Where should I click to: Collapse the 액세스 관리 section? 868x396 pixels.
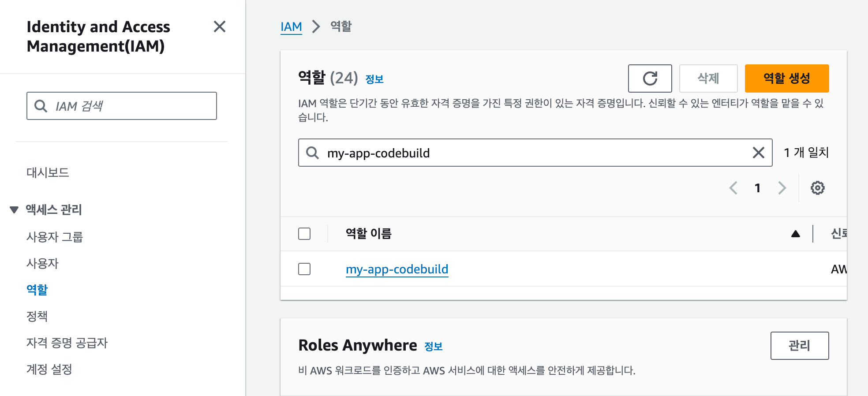click(14, 210)
